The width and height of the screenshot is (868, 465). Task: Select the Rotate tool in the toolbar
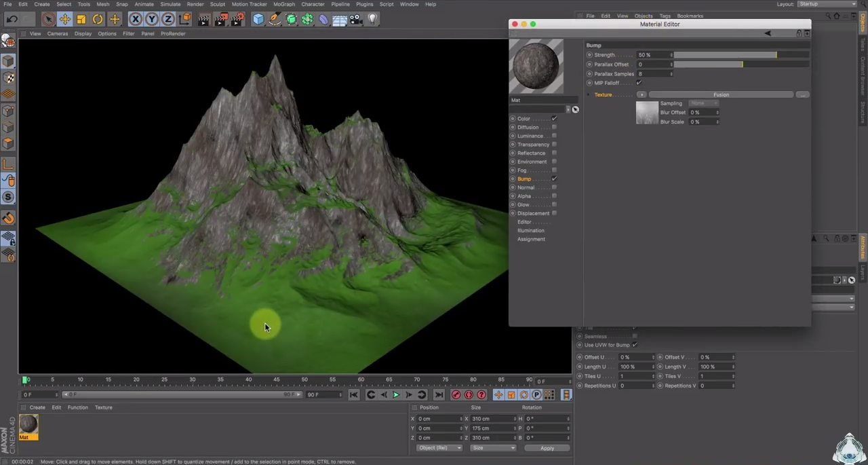pyautogui.click(x=98, y=19)
